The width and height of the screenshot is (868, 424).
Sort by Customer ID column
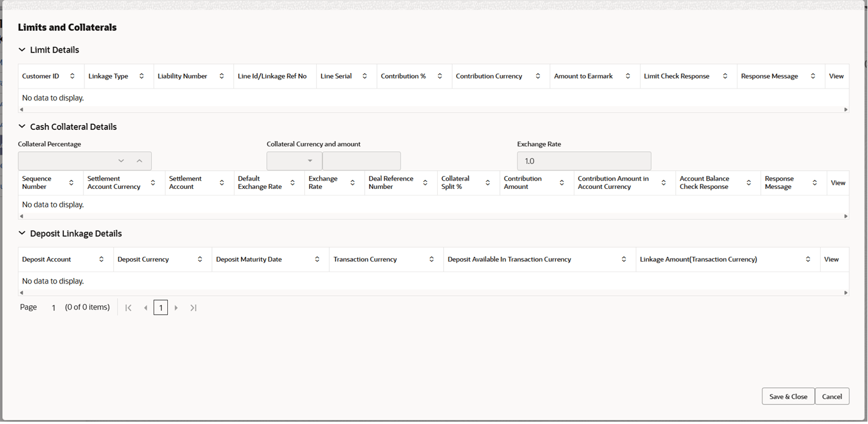[73, 76]
